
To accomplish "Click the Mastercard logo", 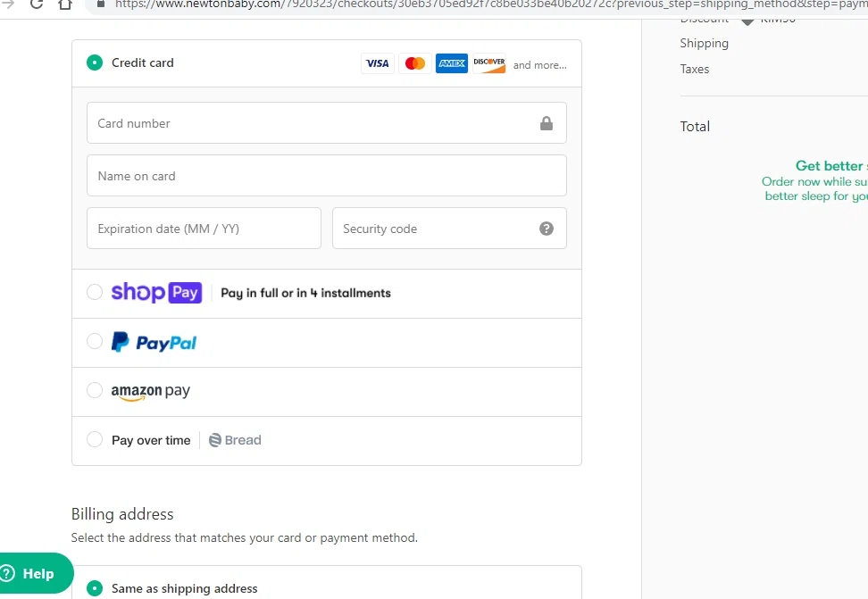I will pos(414,63).
